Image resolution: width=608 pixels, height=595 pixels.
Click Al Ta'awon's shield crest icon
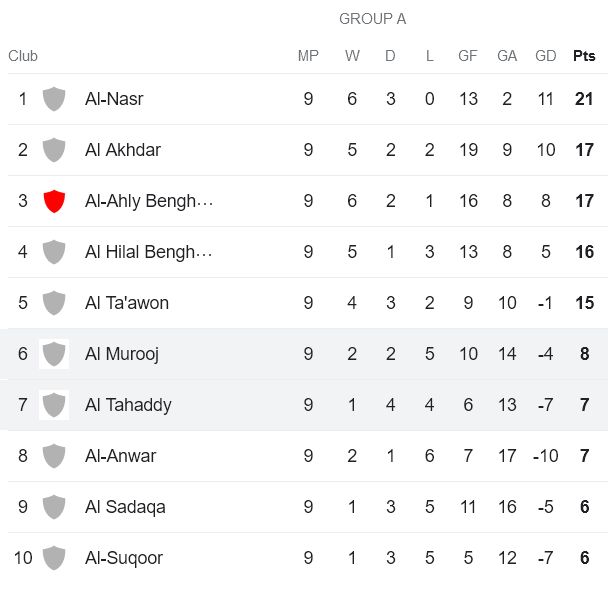[x=54, y=303]
